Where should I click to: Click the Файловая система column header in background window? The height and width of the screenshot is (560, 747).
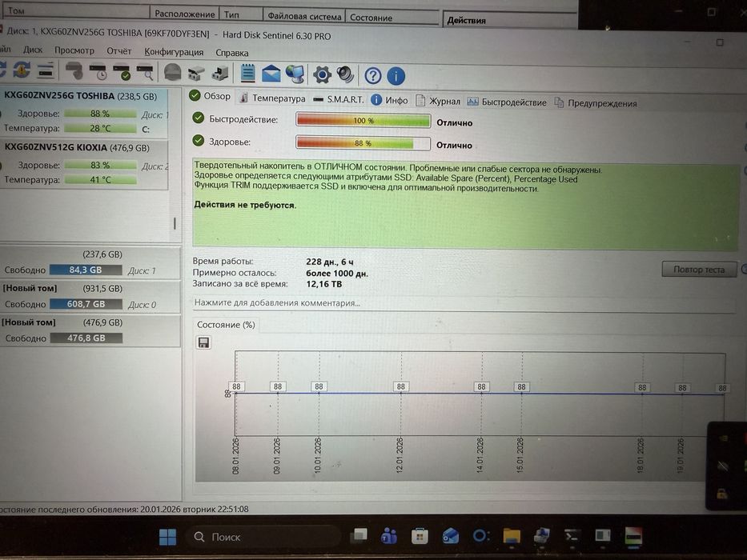click(x=304, y=16)
